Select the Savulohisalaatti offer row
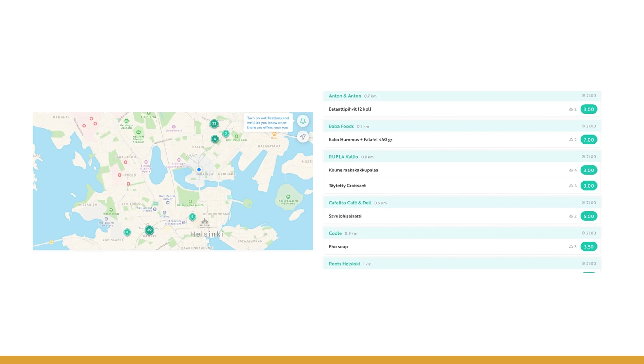 click(345, 216)
